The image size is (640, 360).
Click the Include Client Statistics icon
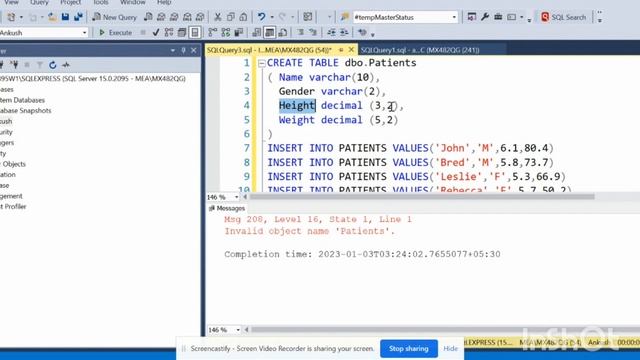(x=239, y=32)
